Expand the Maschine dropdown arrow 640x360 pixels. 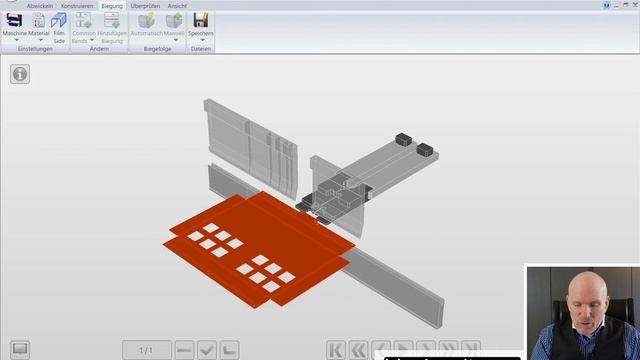[16, 40]
